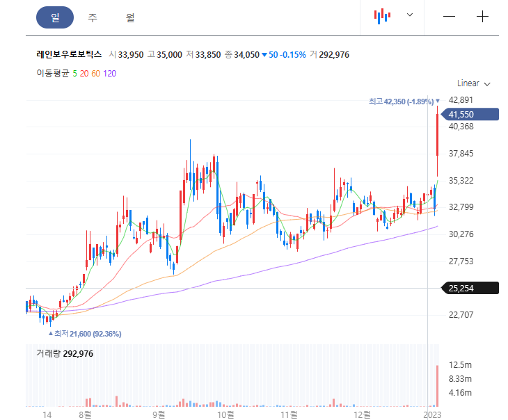Select the 일 (daily) chart tab
The height and width of the screenshot is (420, 508).
[x=55, y=17]
